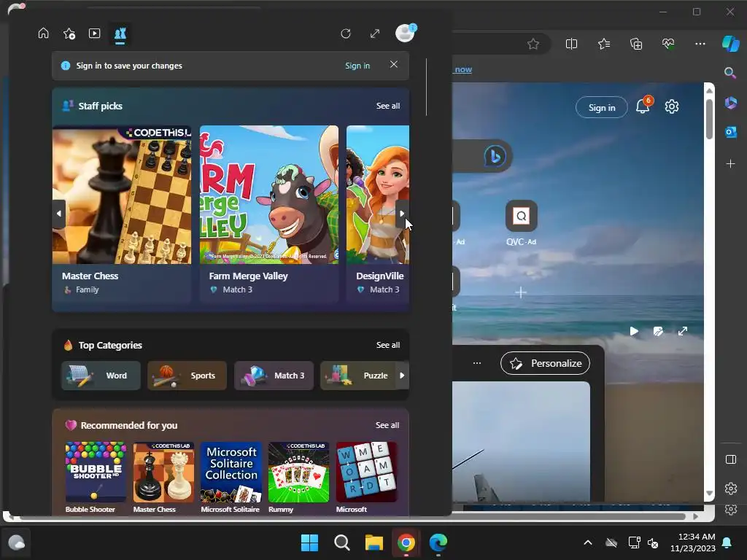Click See all for Top Categories
The image size is (747, 560).
tap(388, 345)
